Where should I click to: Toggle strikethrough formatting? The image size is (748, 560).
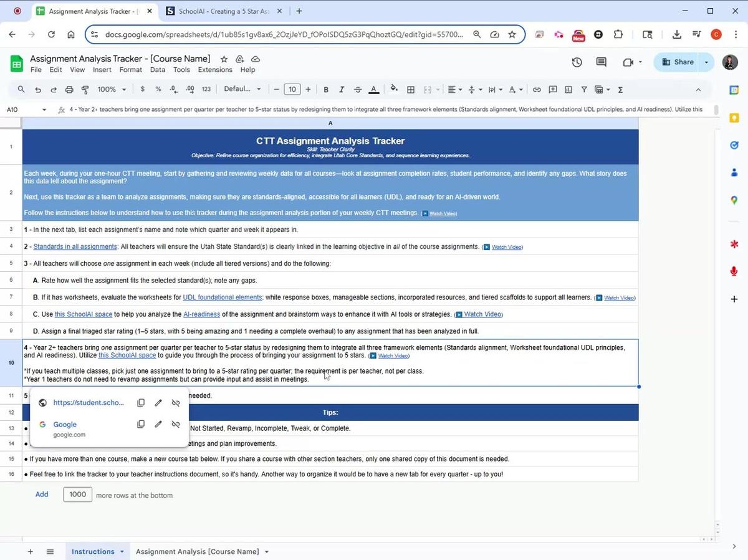tap(358, 90)
